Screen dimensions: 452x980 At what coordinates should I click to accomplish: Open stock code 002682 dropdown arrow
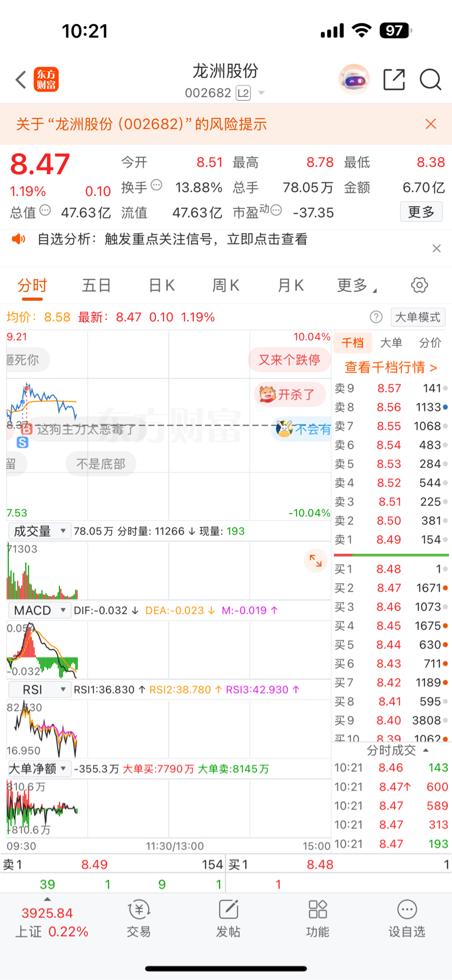(261, 93)
